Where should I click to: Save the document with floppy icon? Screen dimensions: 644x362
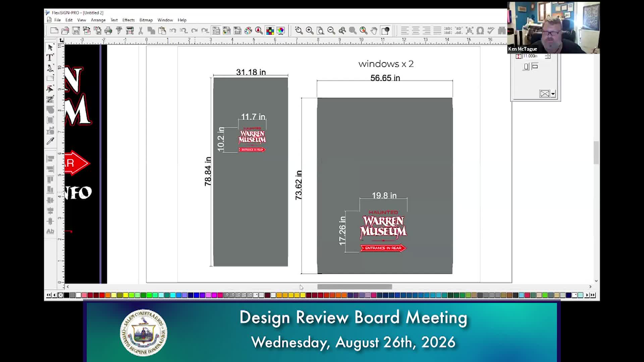point(76,31)
